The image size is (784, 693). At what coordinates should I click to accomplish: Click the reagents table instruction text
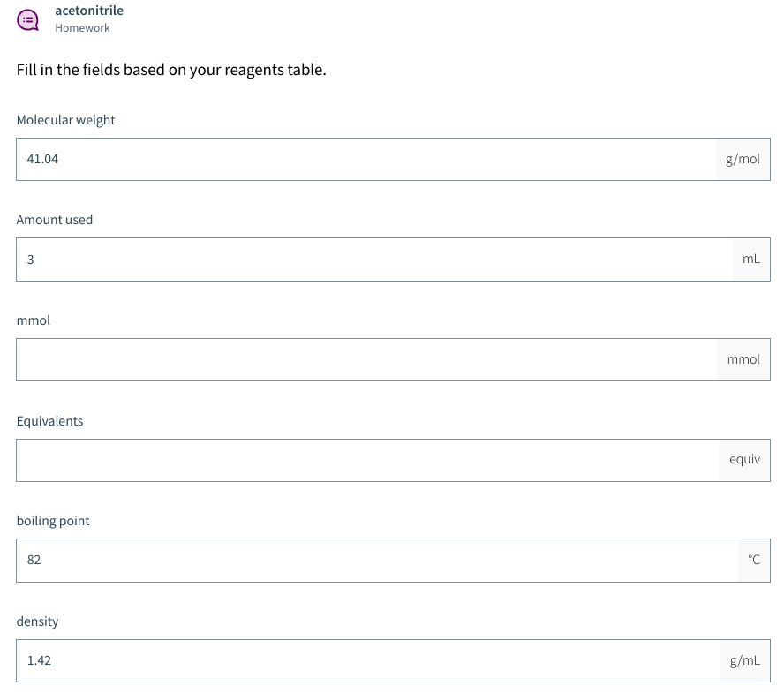click(170, 69)
